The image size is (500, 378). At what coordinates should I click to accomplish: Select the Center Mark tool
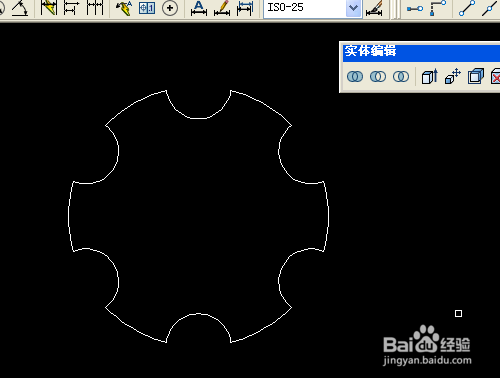pyautogui.click(x=170, y=8)
